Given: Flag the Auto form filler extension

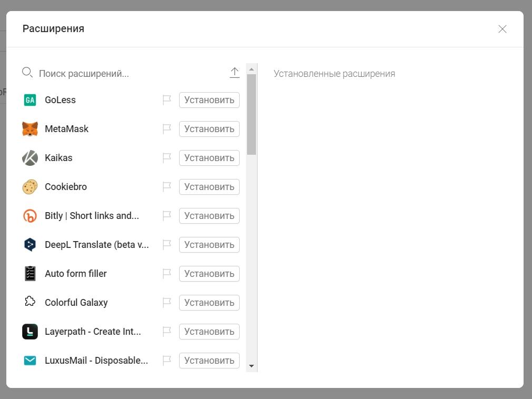Looking at the screenshot, I should pyautogui.click(x=166, y=274).
